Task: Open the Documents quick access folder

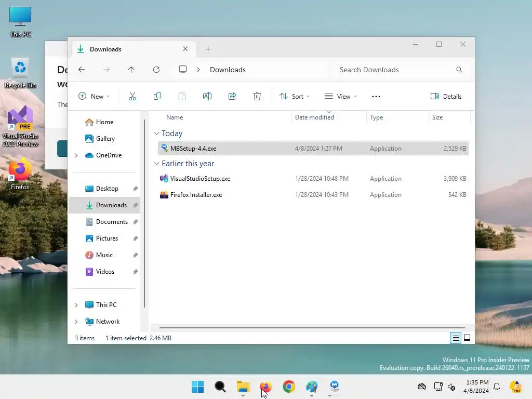Action: [112, 221]
